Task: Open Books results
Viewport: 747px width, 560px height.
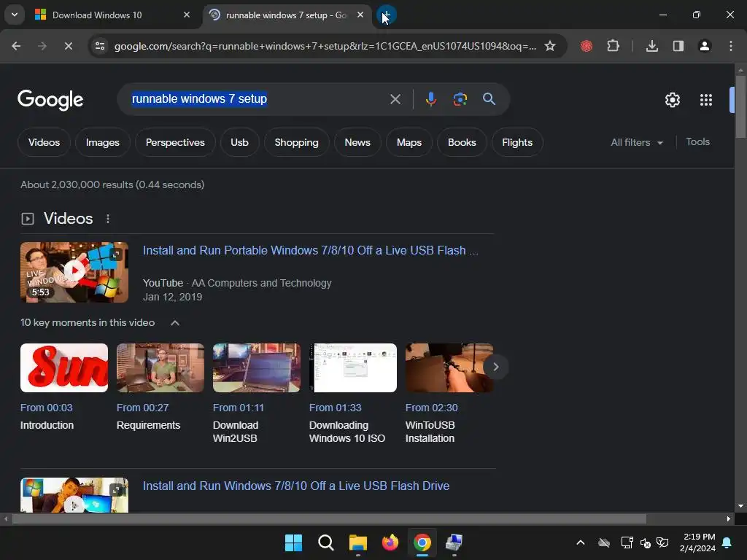Action: tap(462, 142)
